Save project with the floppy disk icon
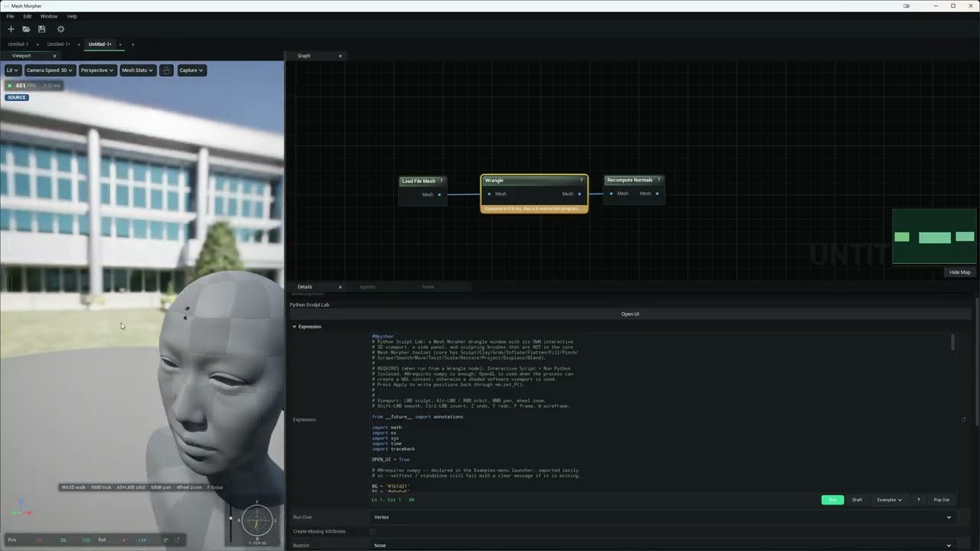Image resolution: width=980 pixels, height=551 pixels. pyautogui.click(x=41, y=29)
